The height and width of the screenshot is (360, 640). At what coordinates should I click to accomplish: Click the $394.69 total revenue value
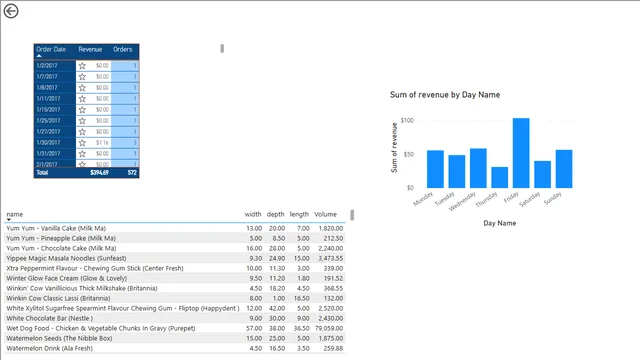(99, 173)
